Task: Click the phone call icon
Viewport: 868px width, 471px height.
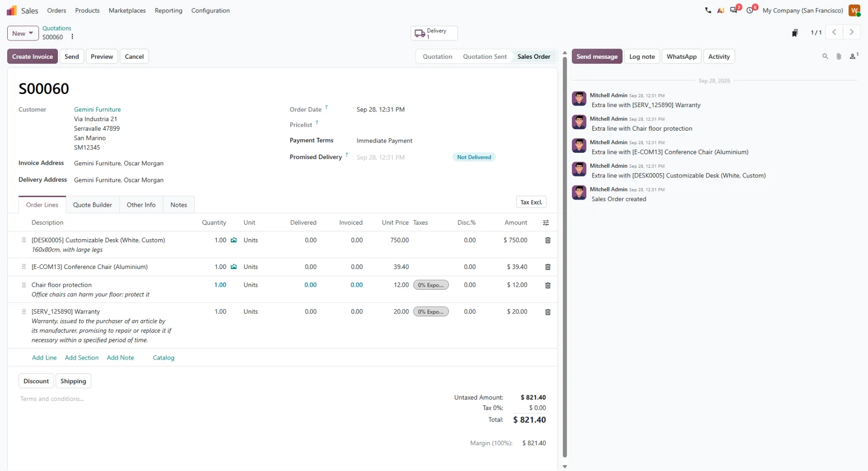Action: tap(708, 10)
